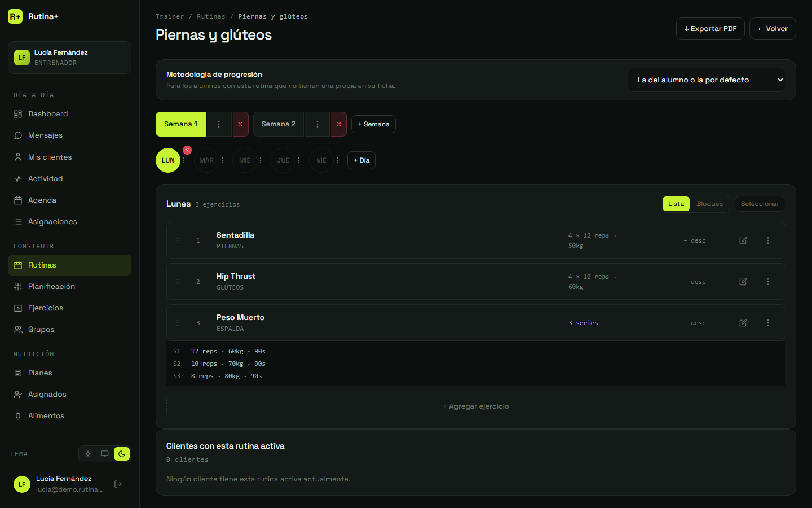The image size is (812, 508).
Task: Switch to Bloques view
Action: [x=709, y=204]
